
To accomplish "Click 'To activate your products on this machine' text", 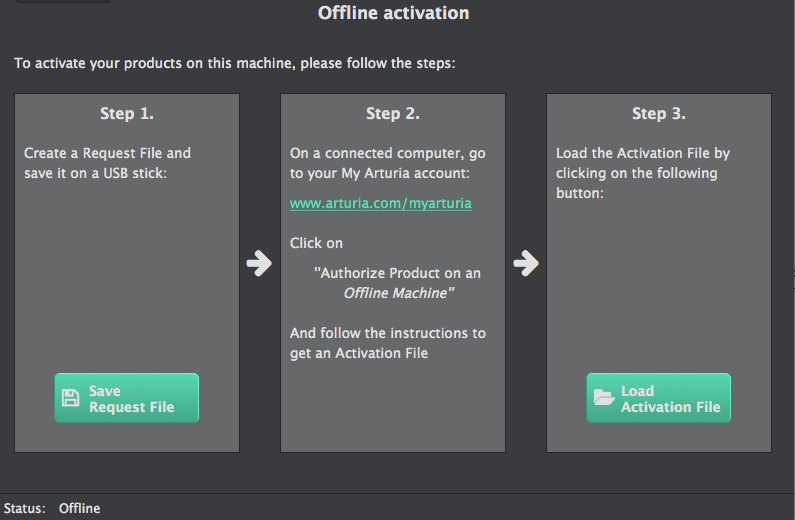I will coord(155,63).
